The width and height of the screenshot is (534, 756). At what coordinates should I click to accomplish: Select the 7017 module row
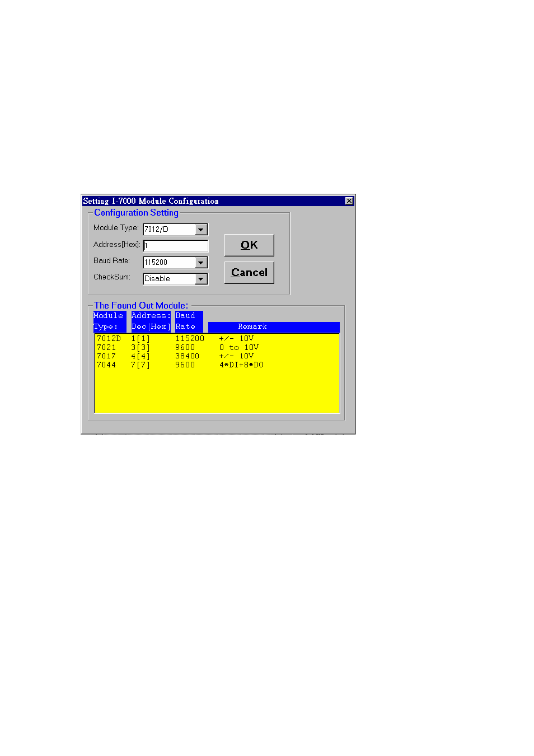point(217,356)
